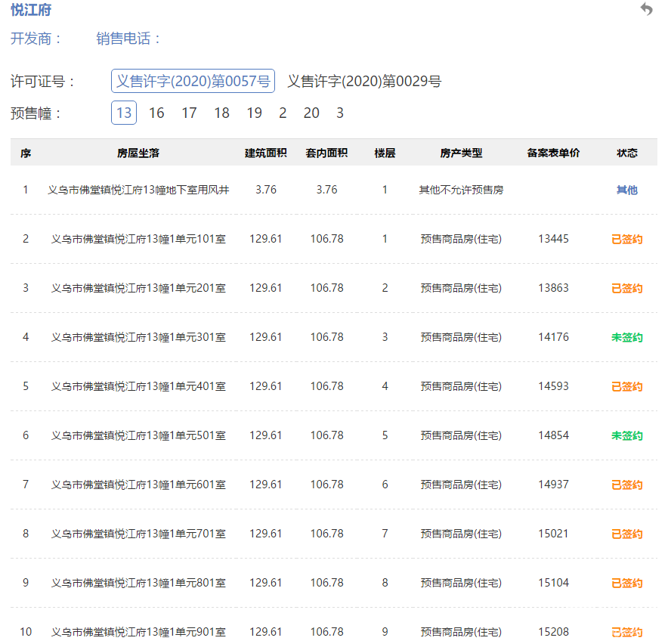Image resolution: width=671 pixels, height=644 pixels.
Task: Click unit price 15104
Action: pyautogui.click(x=553, y=584)
